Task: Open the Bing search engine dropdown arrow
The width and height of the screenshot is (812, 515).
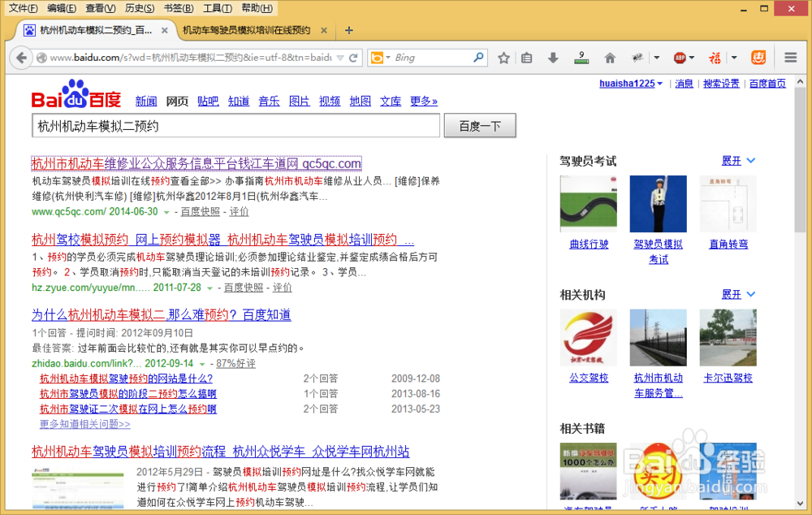Action: pyautogui.click(x=388, y=58)
